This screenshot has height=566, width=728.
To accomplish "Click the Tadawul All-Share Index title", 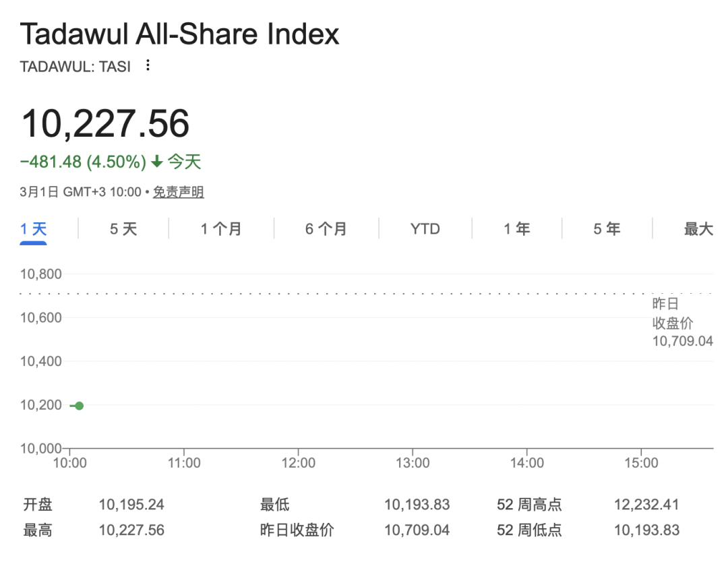I will pyautogui.click(x=180, y=34).
